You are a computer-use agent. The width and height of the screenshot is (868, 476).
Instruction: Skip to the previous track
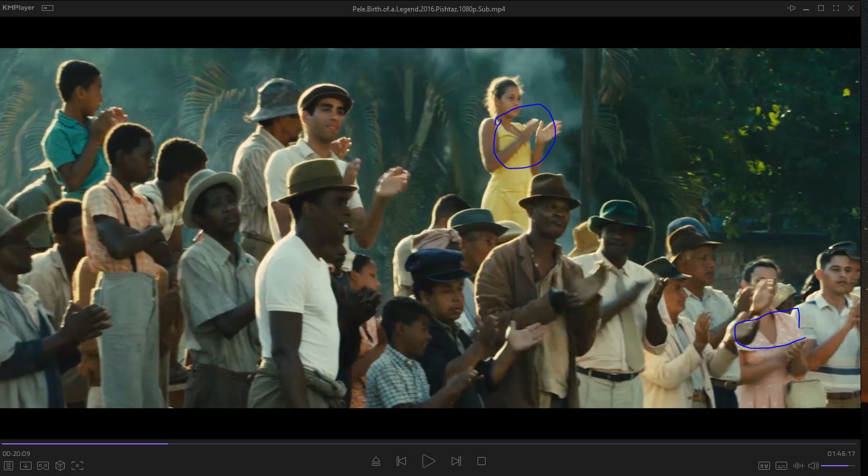point(401,461)
